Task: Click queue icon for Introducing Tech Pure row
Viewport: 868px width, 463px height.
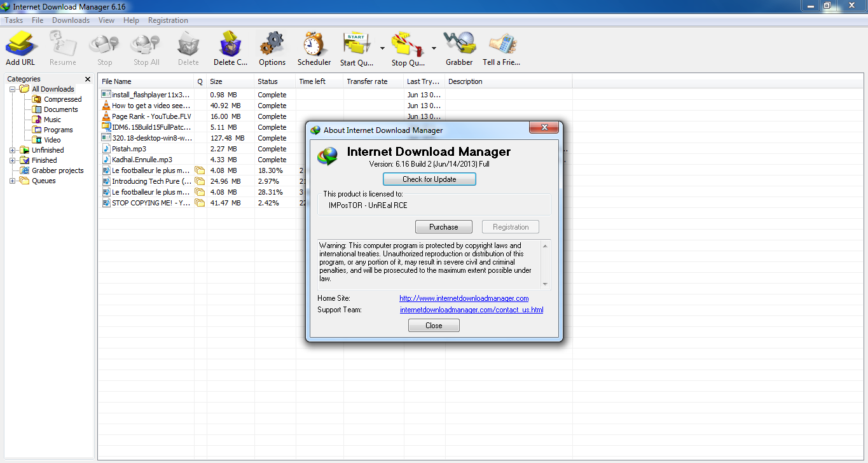Action: (x=200, y=181)
